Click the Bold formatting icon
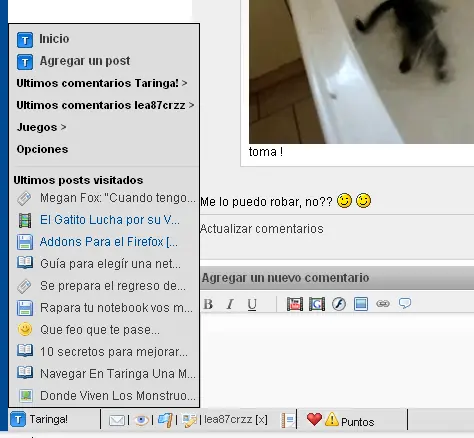Screen dimensions: 474x438 pos(208,304)
